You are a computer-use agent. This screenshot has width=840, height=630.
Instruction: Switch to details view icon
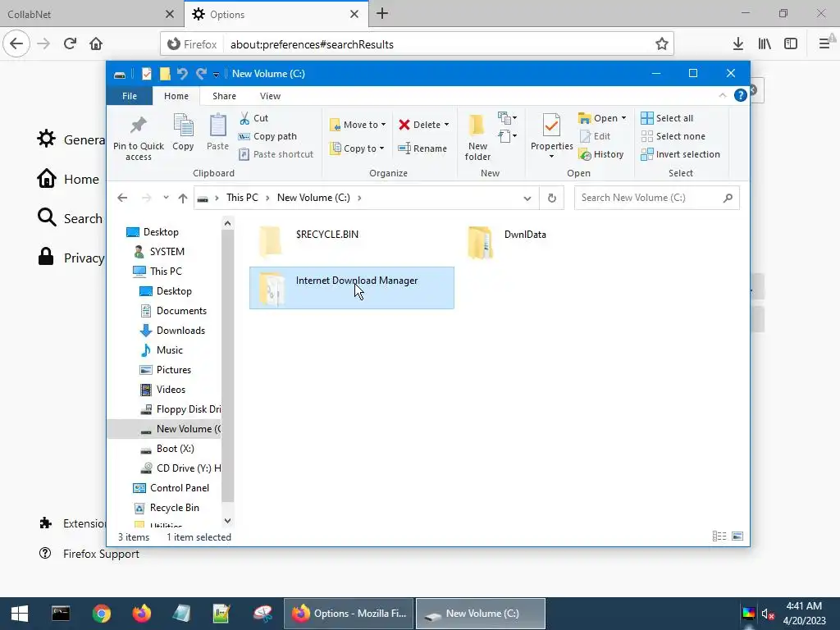pos(719,536)
